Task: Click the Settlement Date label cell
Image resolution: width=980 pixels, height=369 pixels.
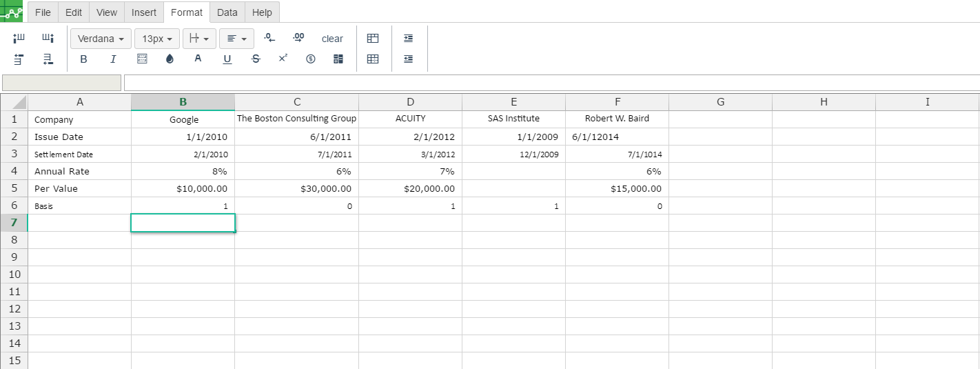Action: click(x=80, y=154)
